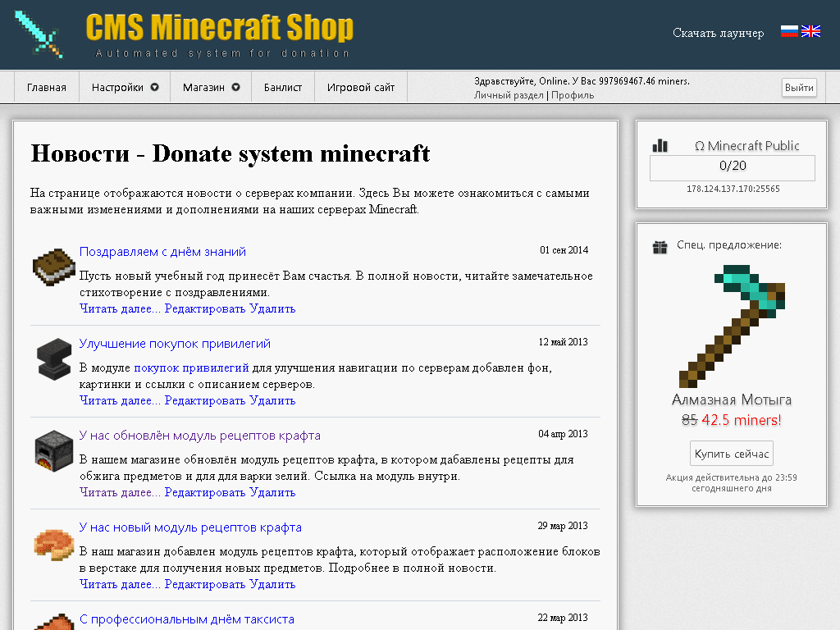The width and height of the screenshot is (840, 630).
Task: Click the book icon beside the first news item
Action: [x=53, y=267]
